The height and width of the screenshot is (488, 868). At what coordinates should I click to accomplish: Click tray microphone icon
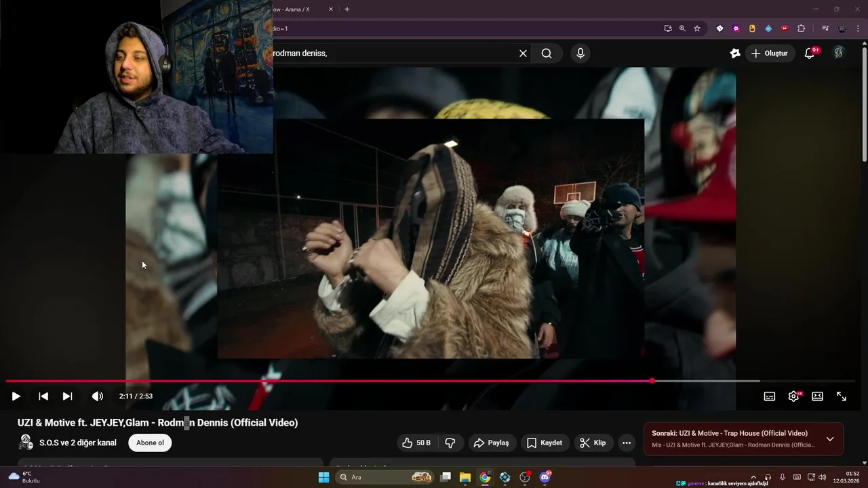[783, 477]
